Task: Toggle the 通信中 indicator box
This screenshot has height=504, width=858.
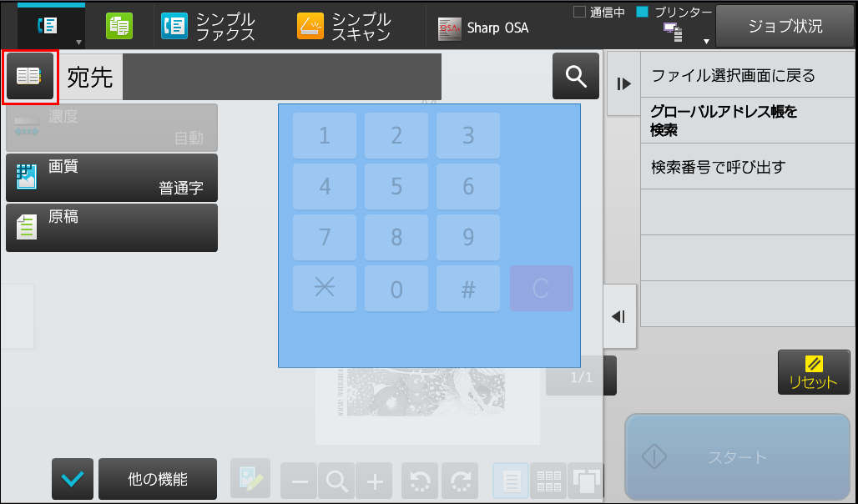Action: [x=579, y=12]
